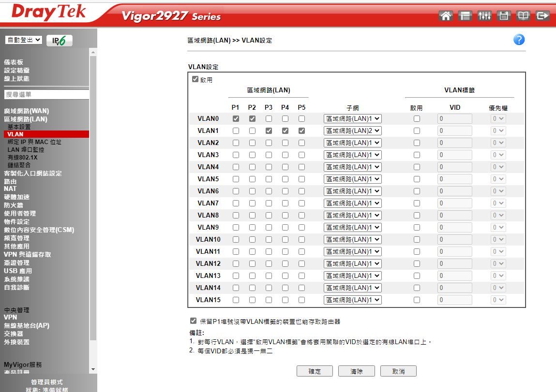
Task: Uncheck the VLAN 啟用 checkbox at top
Action: pos(195,79)
